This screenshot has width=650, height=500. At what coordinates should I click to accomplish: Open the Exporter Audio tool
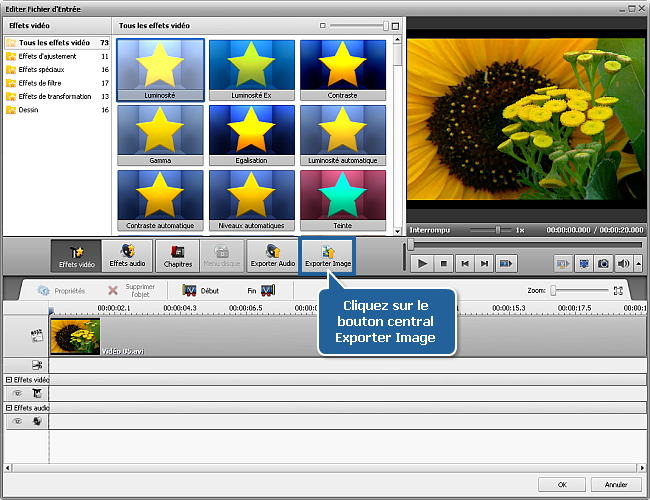click(x=272, y=257)
